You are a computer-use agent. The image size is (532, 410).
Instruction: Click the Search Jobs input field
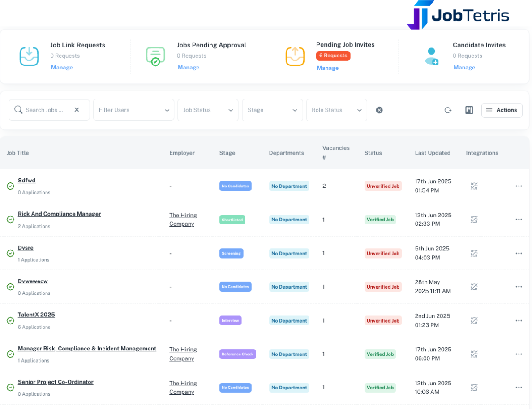click(x=49, y=110)
